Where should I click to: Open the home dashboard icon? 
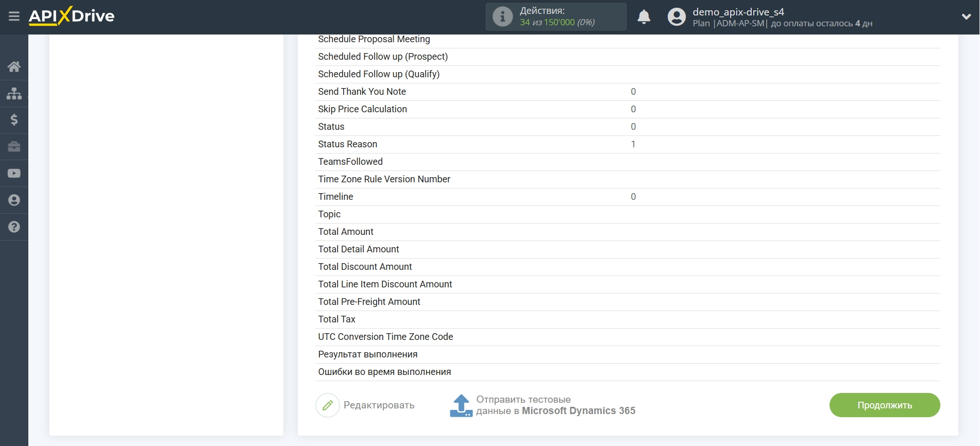click(14, 66)
